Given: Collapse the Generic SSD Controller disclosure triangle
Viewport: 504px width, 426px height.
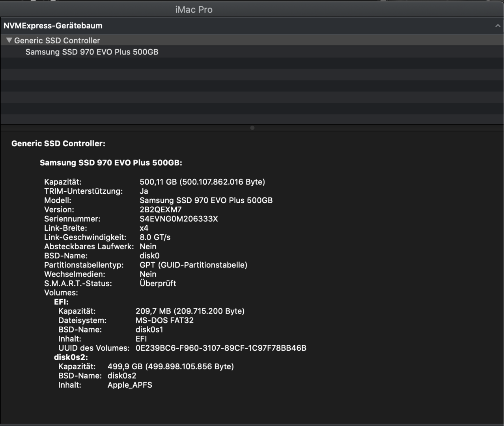Looking at the screenshot, I should 9,40.
